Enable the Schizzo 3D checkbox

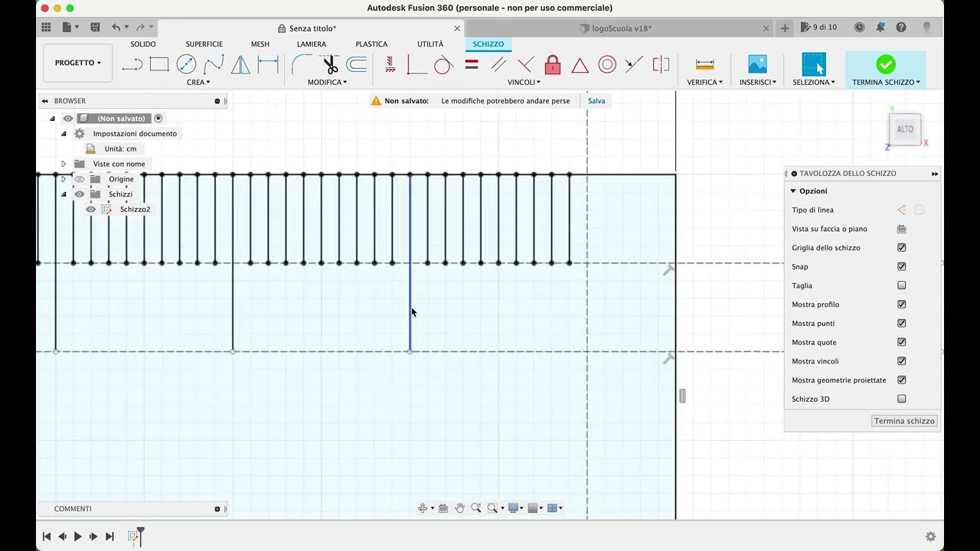click(x=902, y=399)
